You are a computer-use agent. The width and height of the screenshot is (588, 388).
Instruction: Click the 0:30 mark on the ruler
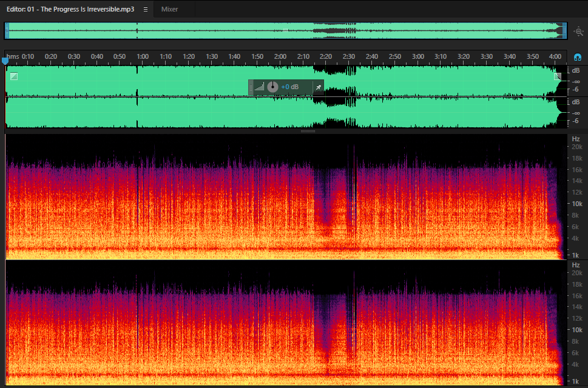tap(74, 56)
